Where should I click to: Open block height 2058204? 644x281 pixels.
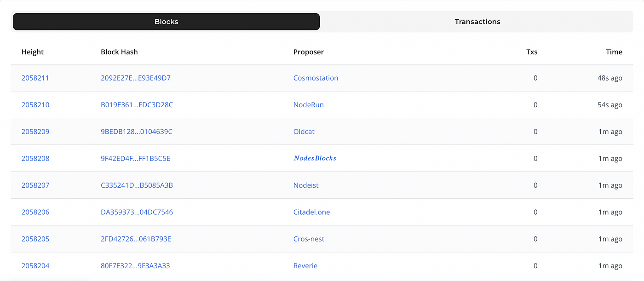(35, 266)
